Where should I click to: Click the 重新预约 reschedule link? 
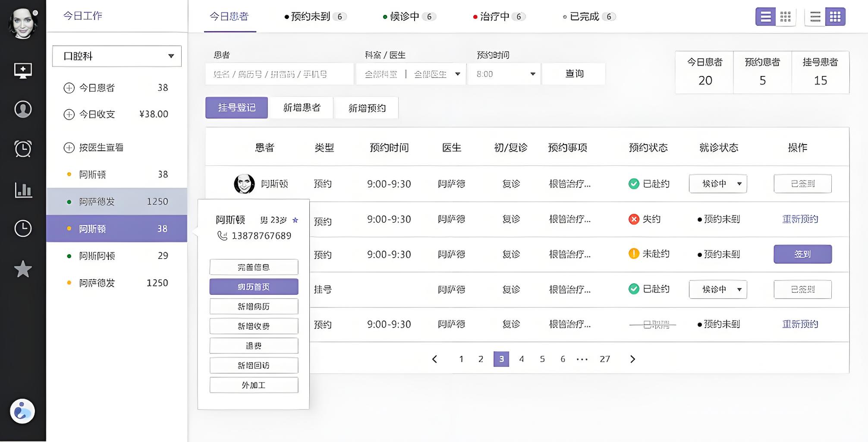coord(799,219)
